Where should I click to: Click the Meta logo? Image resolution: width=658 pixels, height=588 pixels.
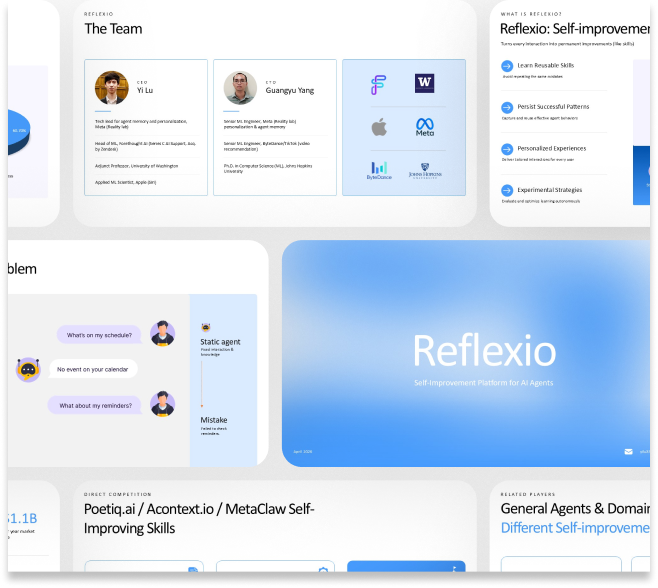point(425,127)
